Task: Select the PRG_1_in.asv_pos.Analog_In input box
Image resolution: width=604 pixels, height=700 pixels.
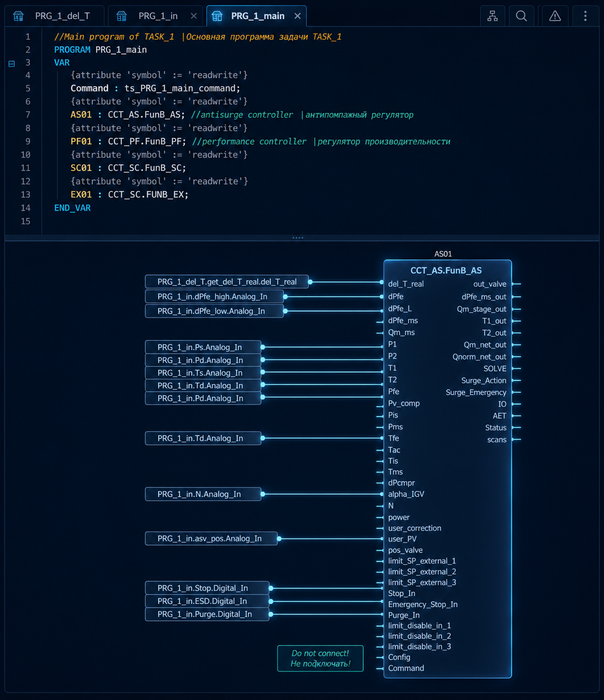Action: click(x=211, y=539)
